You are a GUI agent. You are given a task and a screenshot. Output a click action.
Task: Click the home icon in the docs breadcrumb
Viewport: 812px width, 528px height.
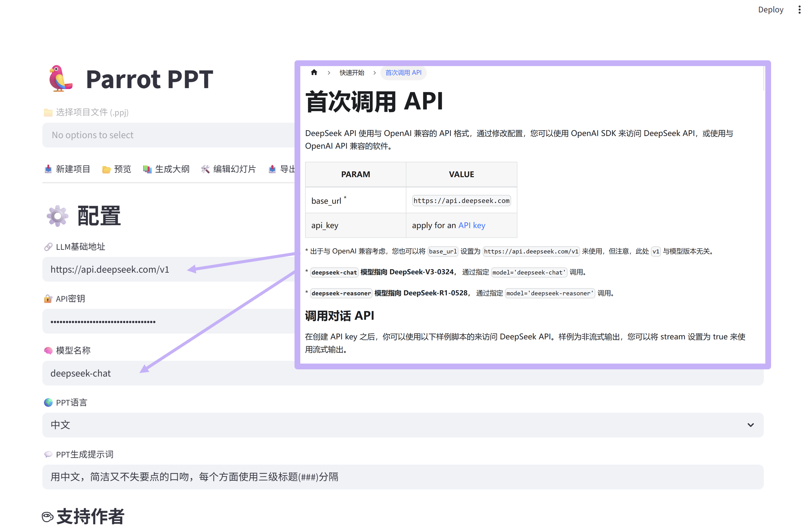(x=314, y=72)
